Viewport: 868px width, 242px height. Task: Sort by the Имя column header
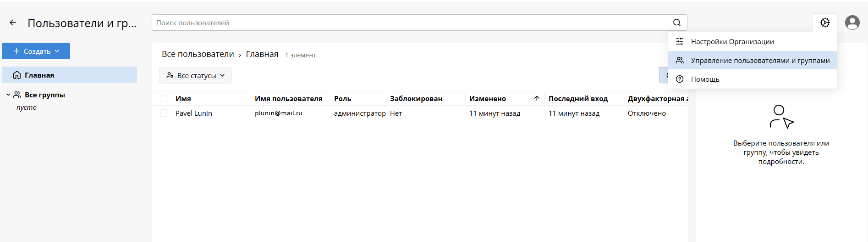tap(183, 98)
